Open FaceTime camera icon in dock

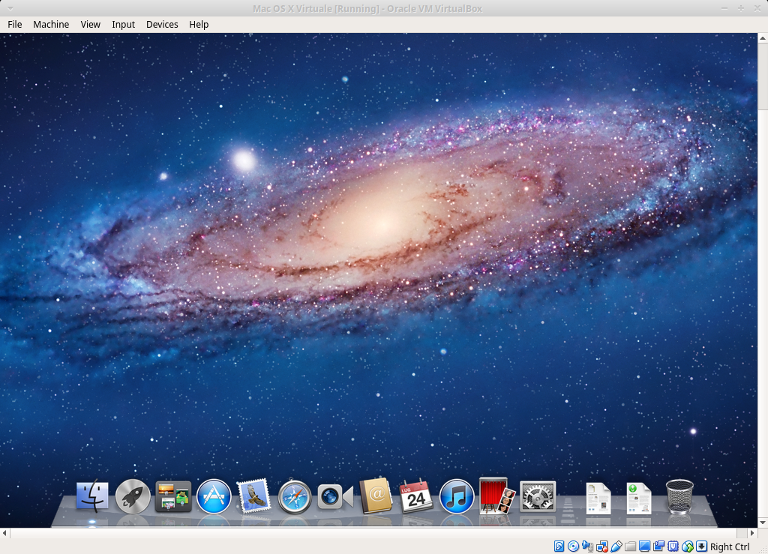click(335, 496)
